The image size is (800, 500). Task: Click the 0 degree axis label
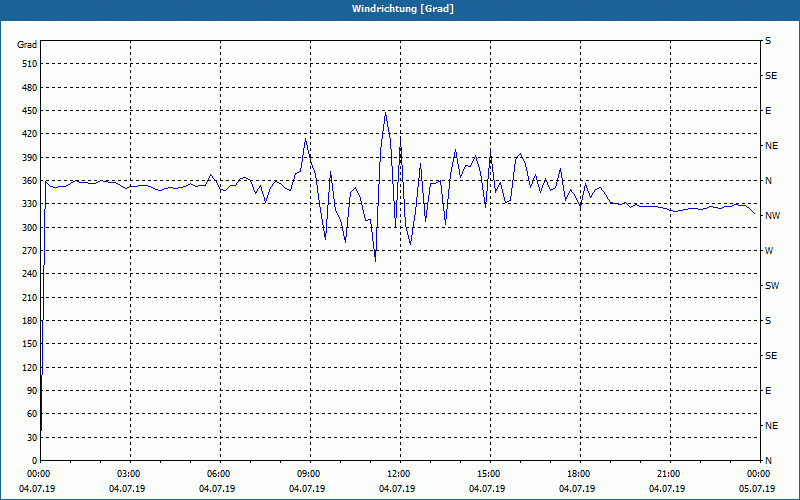pos(35,461)
